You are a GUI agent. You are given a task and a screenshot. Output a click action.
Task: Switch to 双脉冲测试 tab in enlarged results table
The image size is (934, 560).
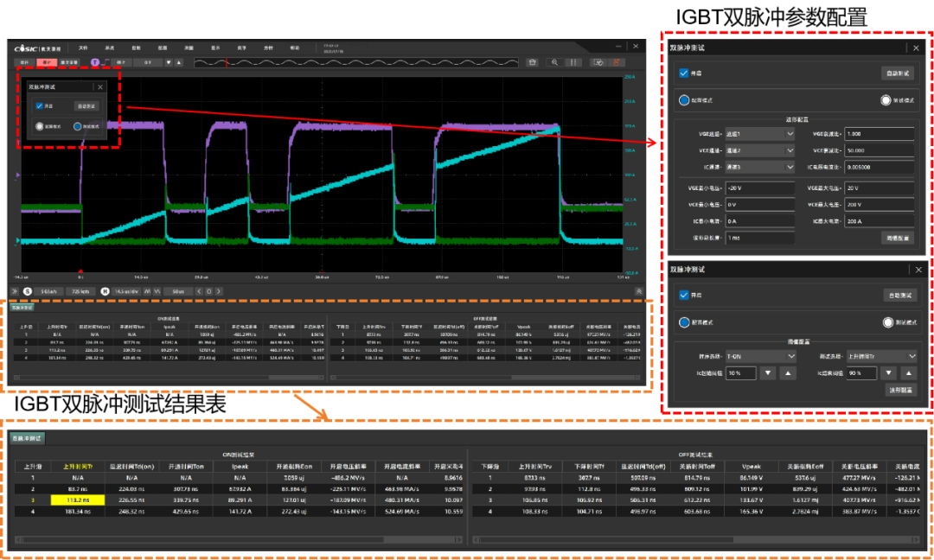[x=26, y=438]
